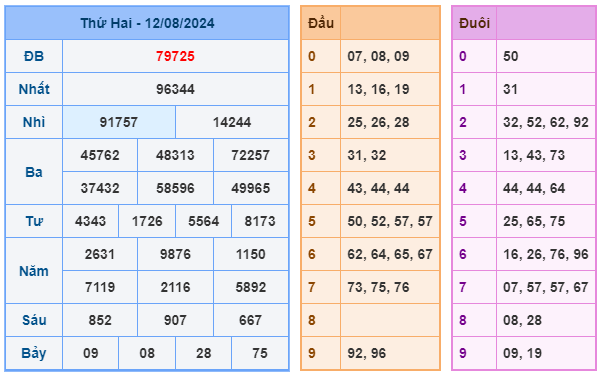This screenshot has width=601, height=375.
Task: Select Đuôi values 32, 52, 62, 92
Action: coord(546,122)
